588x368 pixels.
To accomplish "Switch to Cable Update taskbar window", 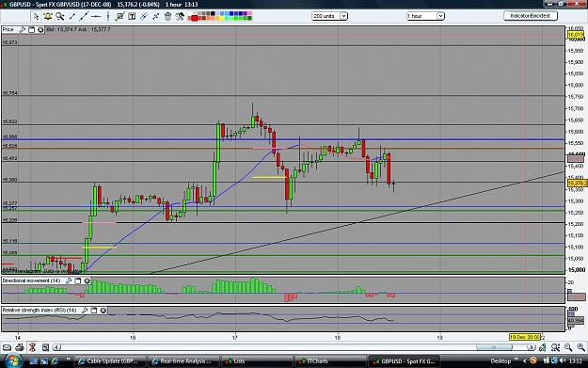I will coord(109,361).
